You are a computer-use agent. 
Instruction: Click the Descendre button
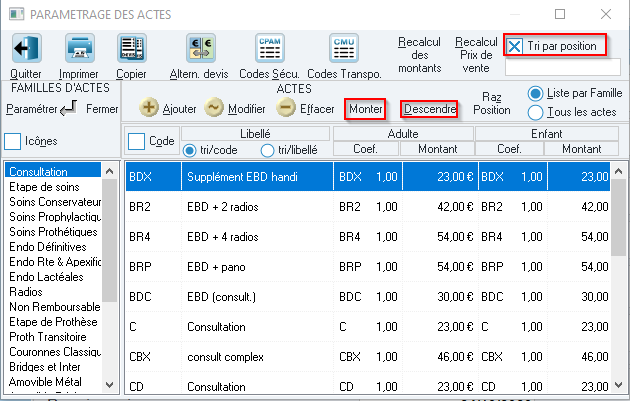(x=429, y=109)
